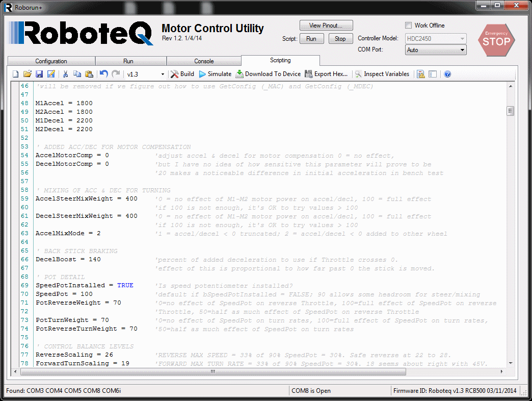Open the Inspect Variables tool

382,74
